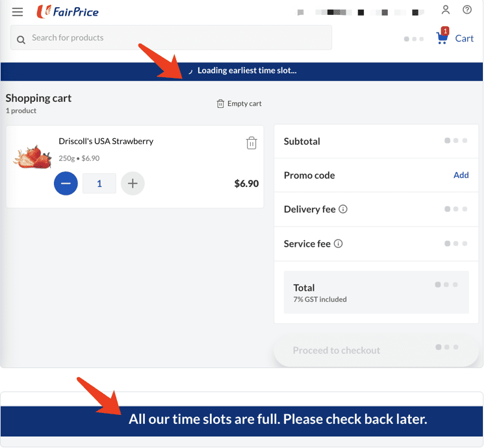
Task: Click the Search for products field
Action: coord(172,38)
